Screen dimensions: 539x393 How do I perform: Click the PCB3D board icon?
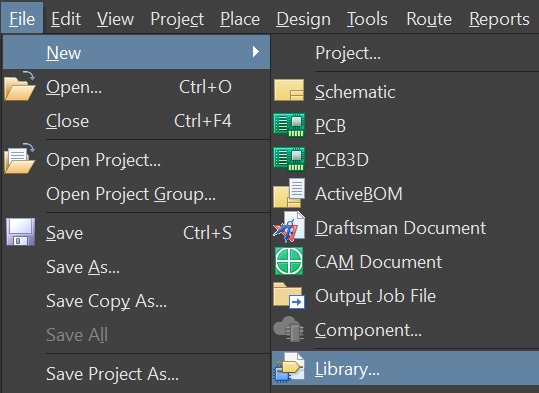[x=289, y=159]
